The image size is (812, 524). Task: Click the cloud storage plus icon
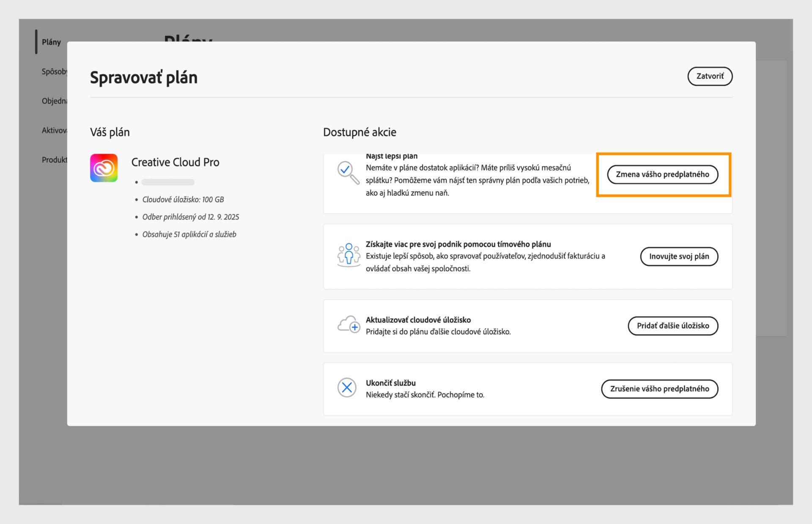click(348, 325)
